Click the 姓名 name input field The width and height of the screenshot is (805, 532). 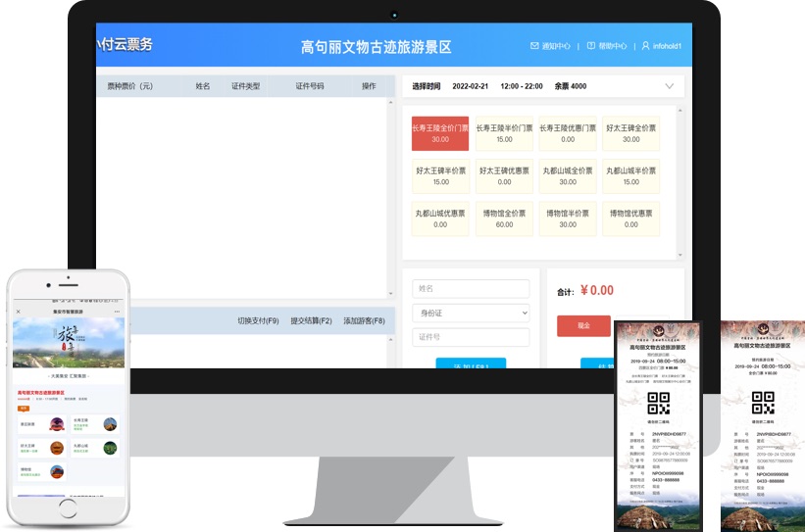coord(471,289)
